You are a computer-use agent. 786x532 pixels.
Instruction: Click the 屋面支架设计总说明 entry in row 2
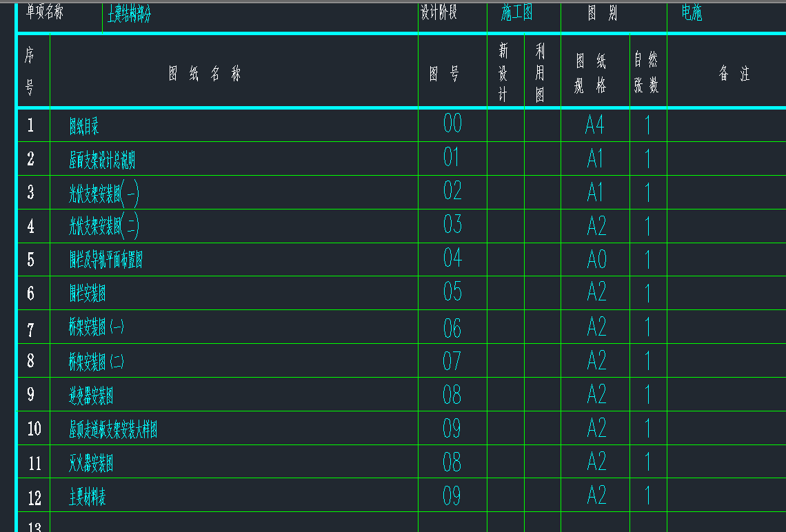pyautogui.click(x=102, y=161)
